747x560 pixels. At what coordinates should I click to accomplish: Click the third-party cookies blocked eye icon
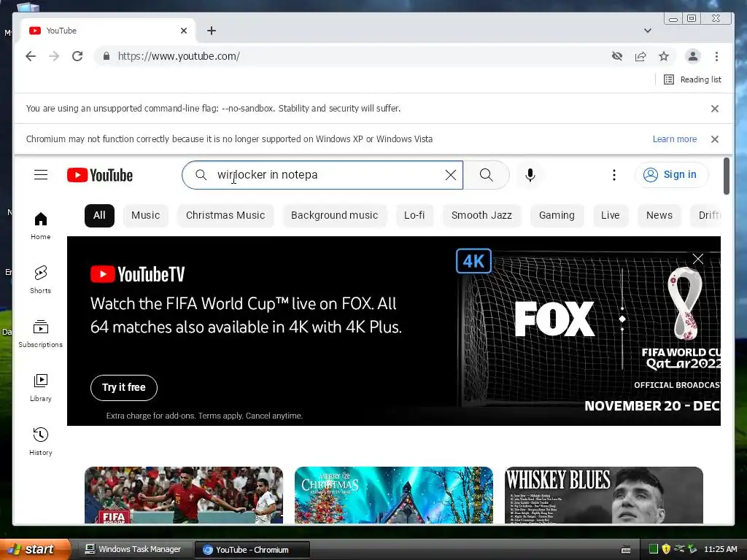pyautogui.click(x=617, y=56)
